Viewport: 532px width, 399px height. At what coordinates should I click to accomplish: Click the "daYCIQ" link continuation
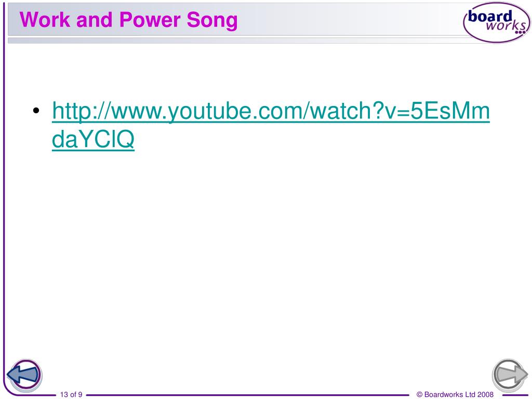click(94, 139)
